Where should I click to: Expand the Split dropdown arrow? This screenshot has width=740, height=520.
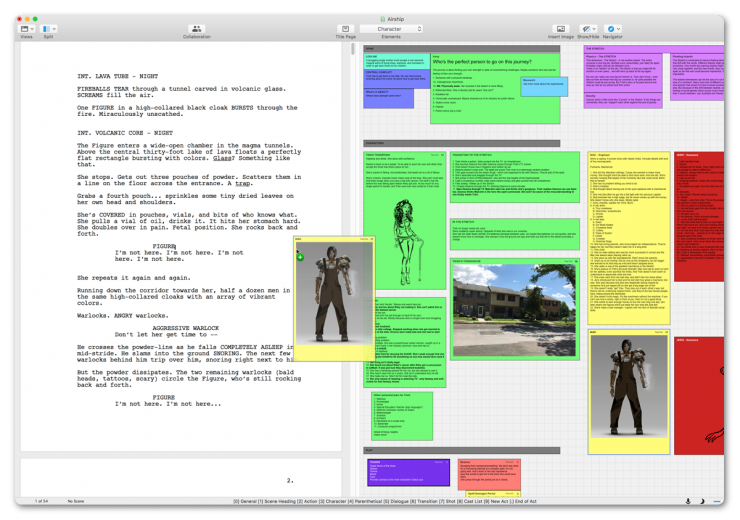[x=54, y=29]
